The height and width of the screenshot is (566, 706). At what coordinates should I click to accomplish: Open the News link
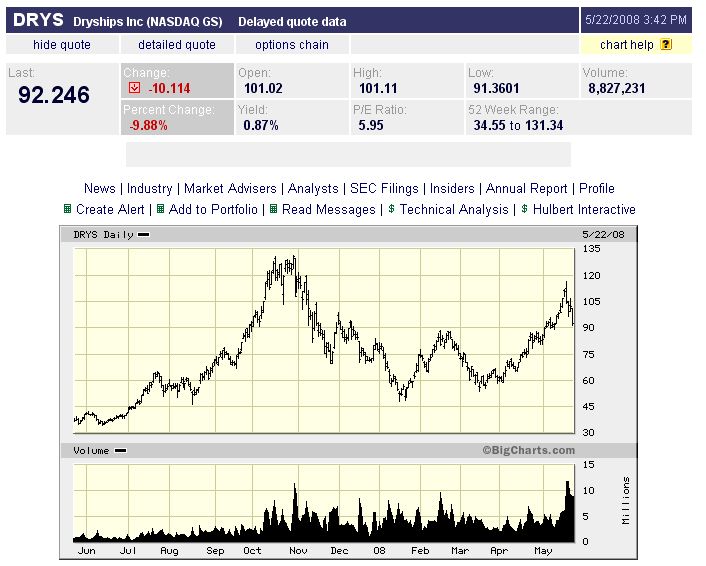point(100,188)
